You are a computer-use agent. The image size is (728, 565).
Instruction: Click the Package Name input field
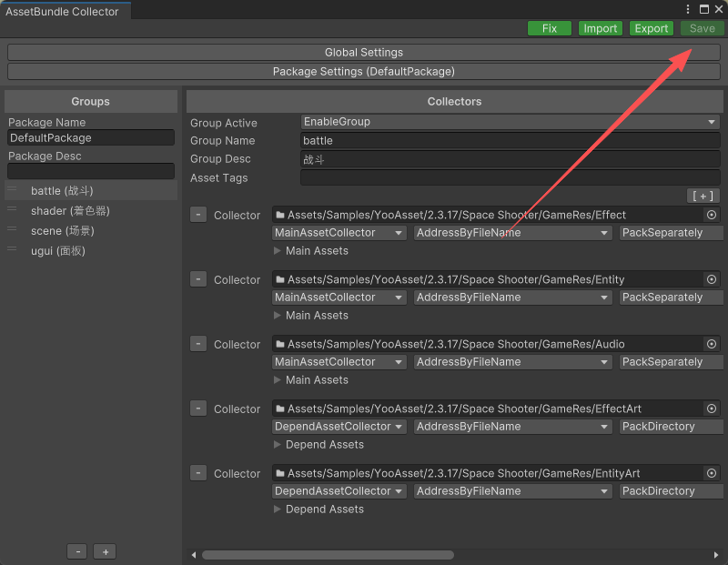tap(91, 138)
